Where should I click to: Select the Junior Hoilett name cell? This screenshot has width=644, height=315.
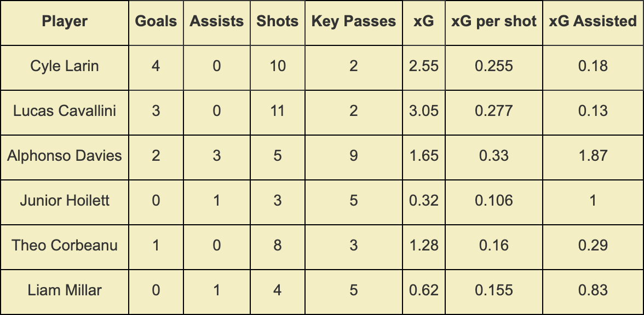tap(65, 201)
